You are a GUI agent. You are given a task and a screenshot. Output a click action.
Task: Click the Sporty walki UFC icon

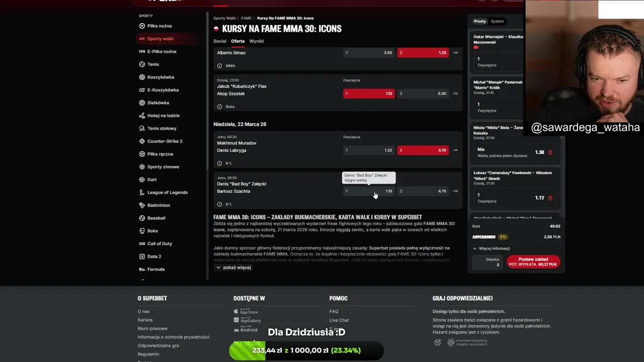(142, 39)
